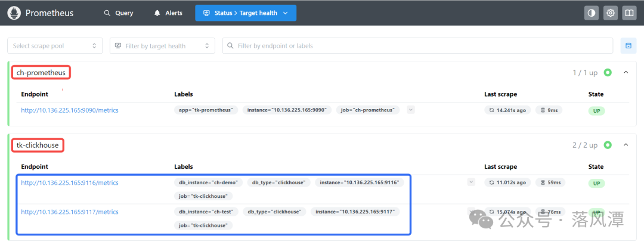Click the app="tk-prometheus" label
This screenshot has width=644, height=245.
coord(206,110)
